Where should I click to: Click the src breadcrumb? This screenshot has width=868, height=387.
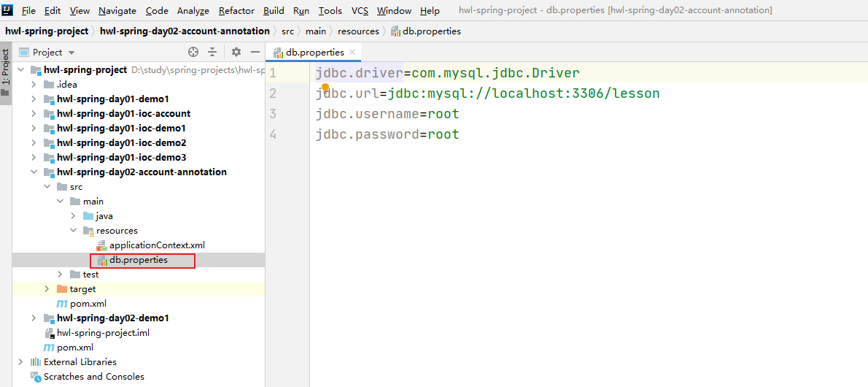click(287, 31)
